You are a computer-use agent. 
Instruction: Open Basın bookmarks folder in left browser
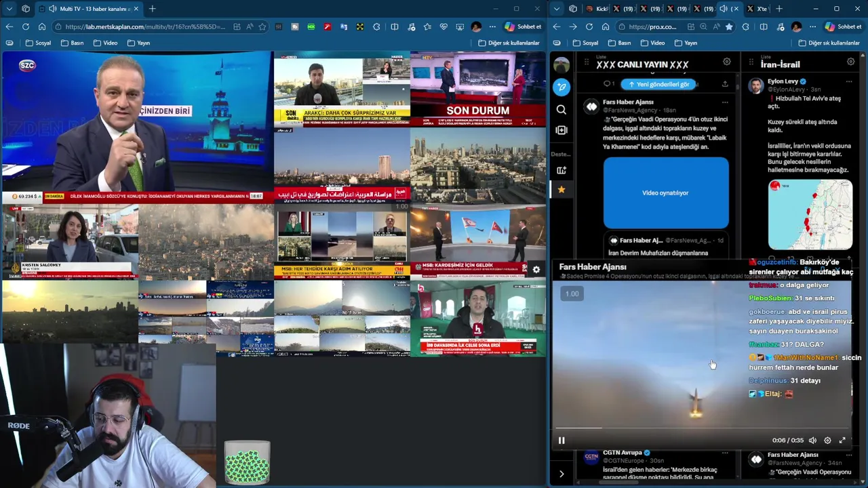click(x=73, y=43)
